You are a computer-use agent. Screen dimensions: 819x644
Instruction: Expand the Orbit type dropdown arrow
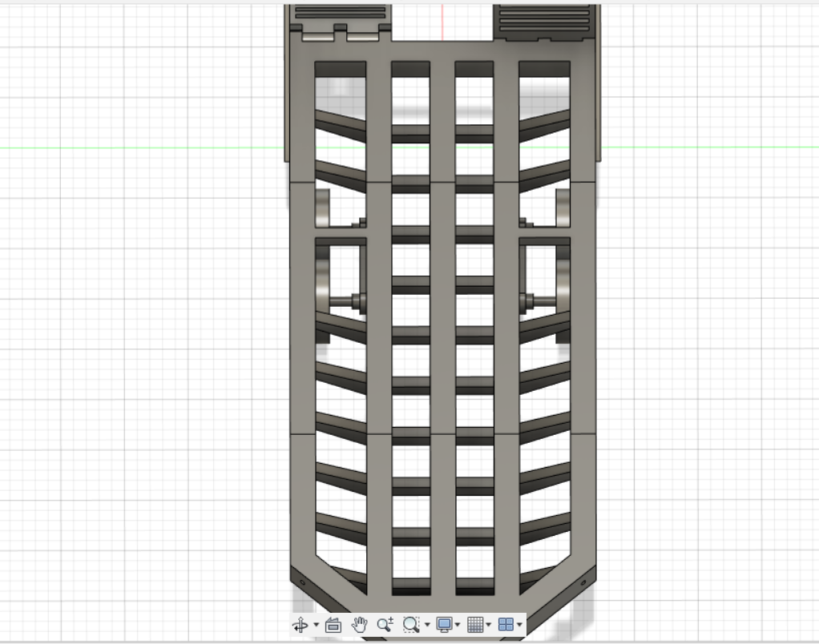pyautogui.click(x=316, y=625)
